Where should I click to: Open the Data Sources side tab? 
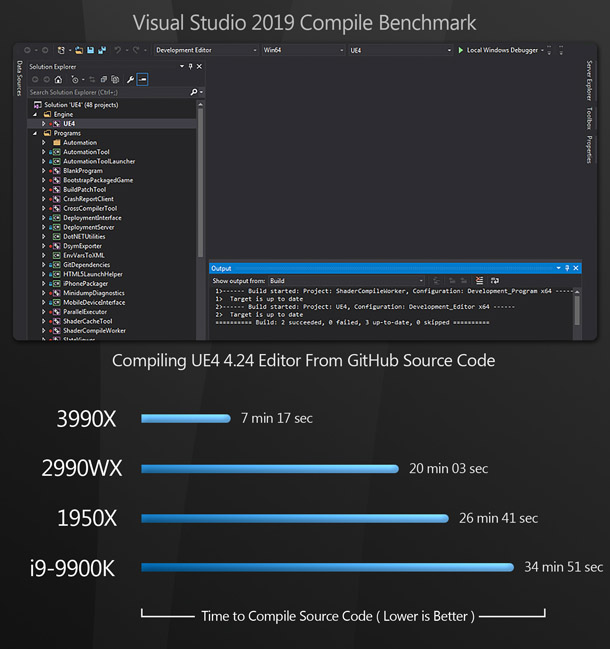[19, 82]
